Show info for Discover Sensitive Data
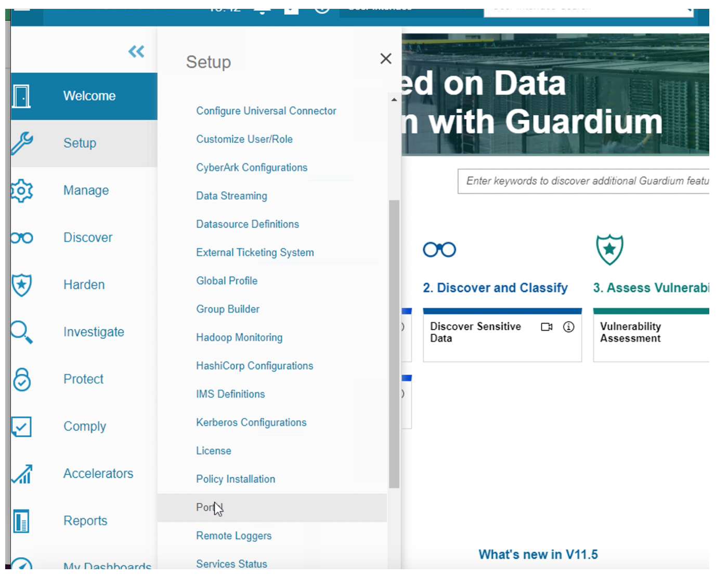 tap(569, 327)
